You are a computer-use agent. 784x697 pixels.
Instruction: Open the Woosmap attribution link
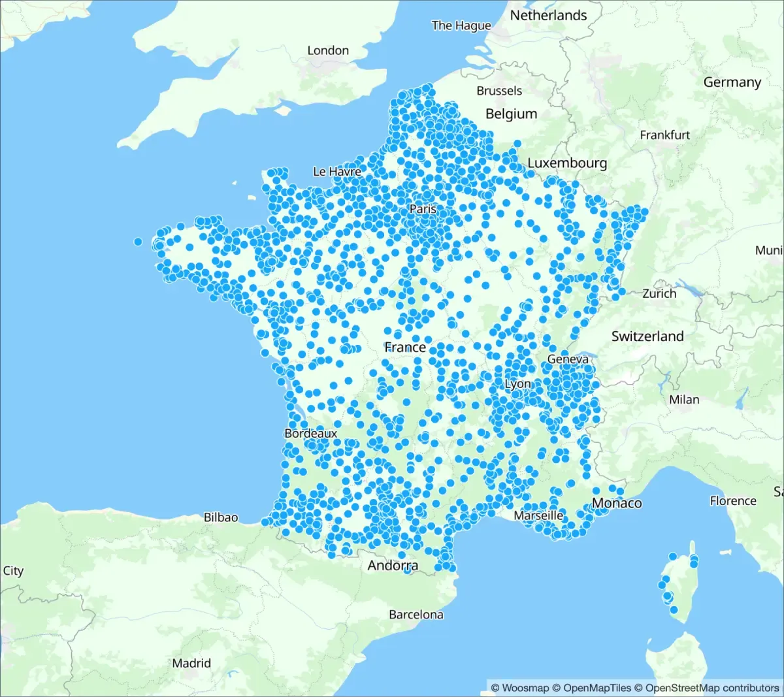click(519, 688)
